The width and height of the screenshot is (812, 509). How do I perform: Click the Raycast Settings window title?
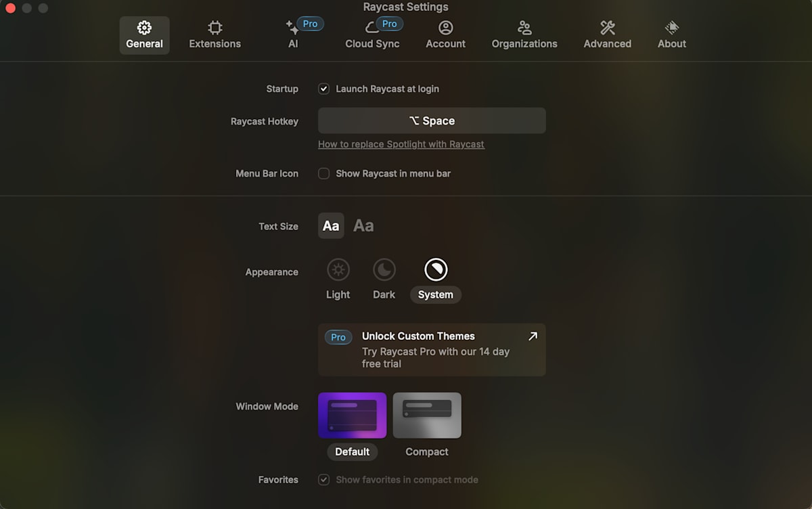coord(406,7)
